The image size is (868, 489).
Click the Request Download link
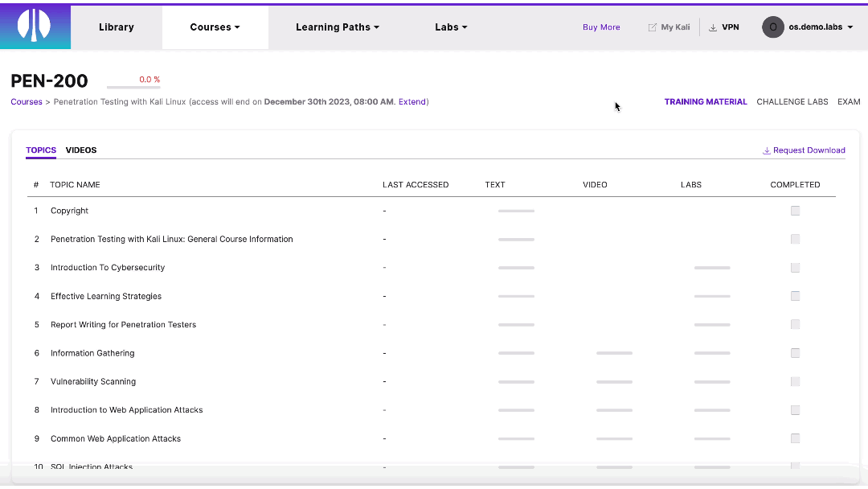coord(809,150)
